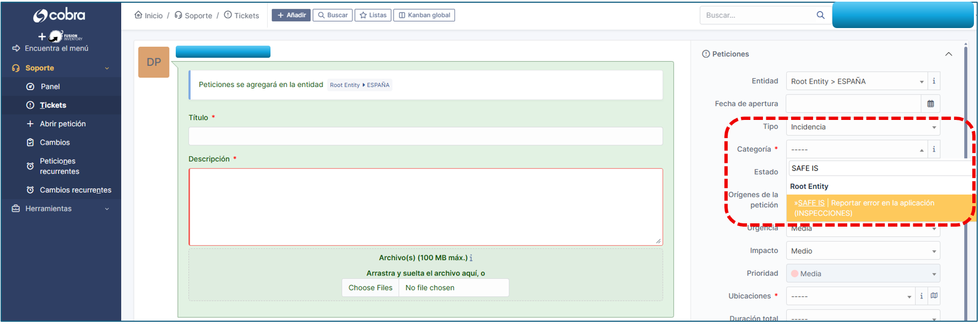Screen dimensions: 980x324
Task: Click the file upload info icon
Action: [471, 258]
